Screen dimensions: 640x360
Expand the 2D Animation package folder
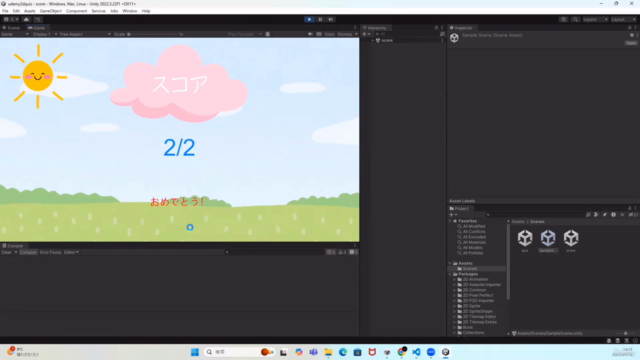point(455,279)
